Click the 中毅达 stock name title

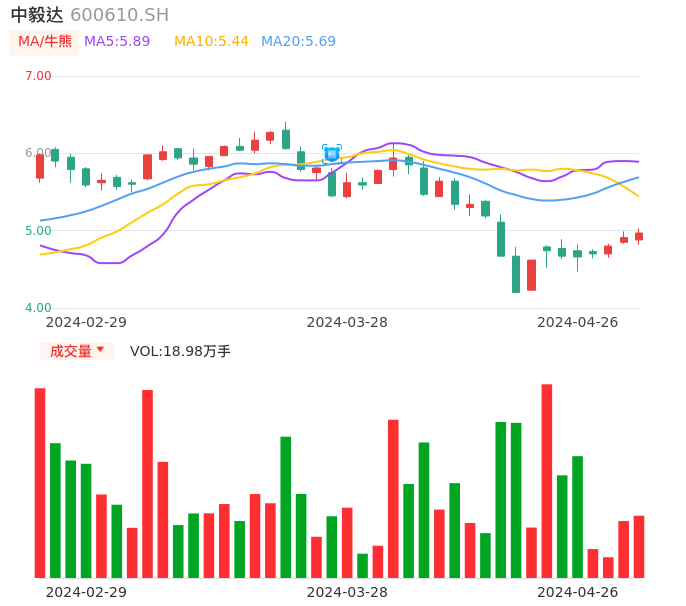tap(37, 15)
